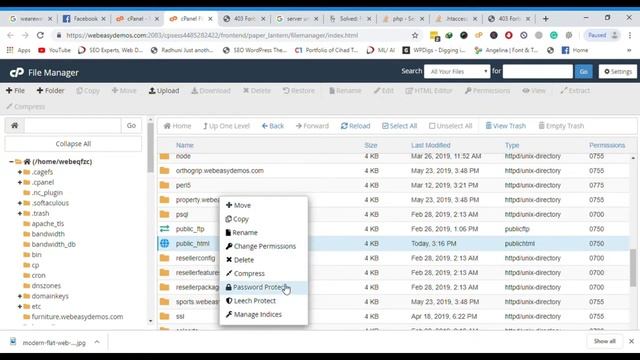Choose Copy from context menu

pos(264,219)
